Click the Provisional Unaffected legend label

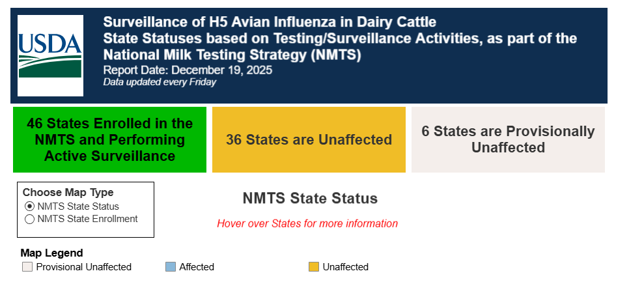(x=84, y=267)
